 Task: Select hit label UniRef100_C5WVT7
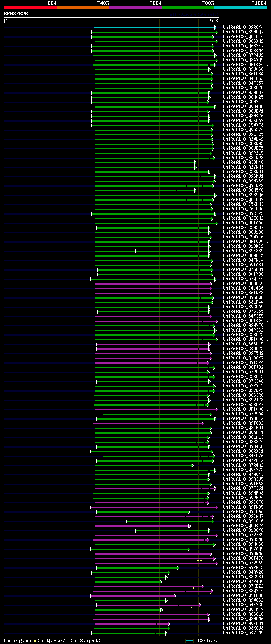pos(243,102)
